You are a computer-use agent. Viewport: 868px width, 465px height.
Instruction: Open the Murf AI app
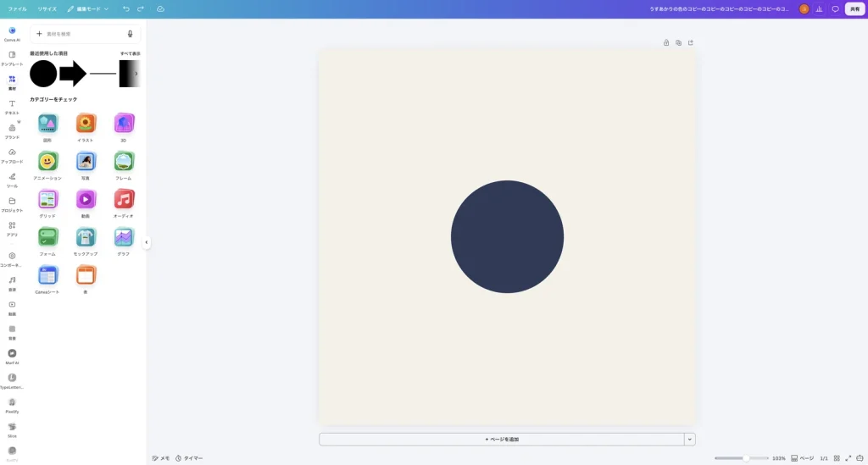12,356
